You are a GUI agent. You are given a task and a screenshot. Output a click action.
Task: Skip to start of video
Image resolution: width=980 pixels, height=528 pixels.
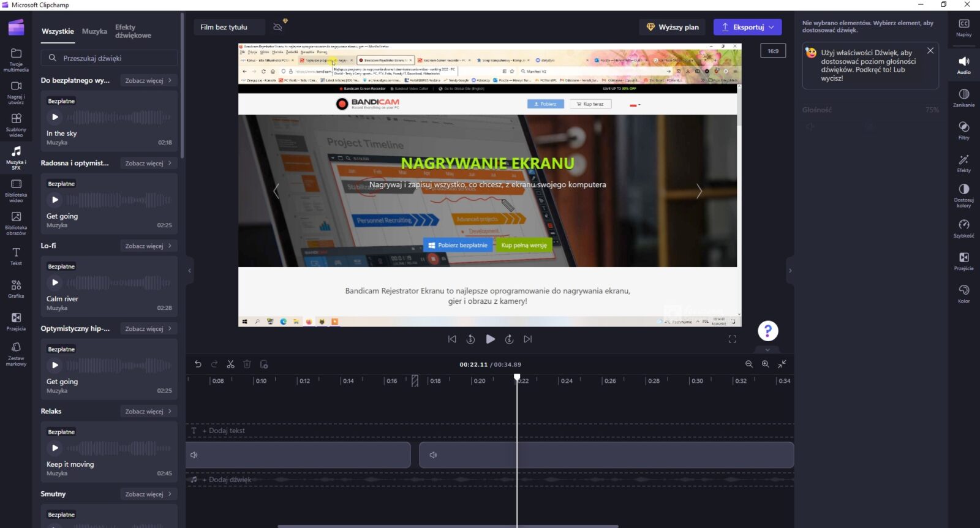452,339
